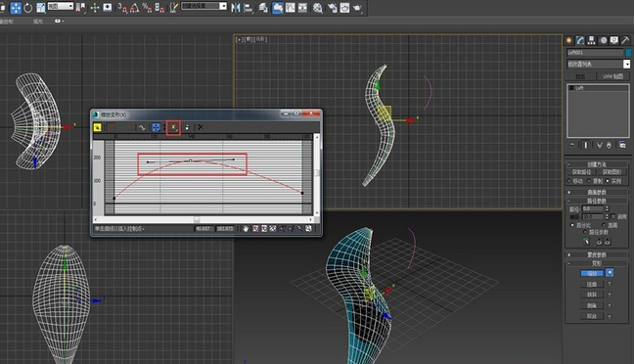Select the 距离 radio button
Screen dimensions: 635x364
click(x=604, y=225)
